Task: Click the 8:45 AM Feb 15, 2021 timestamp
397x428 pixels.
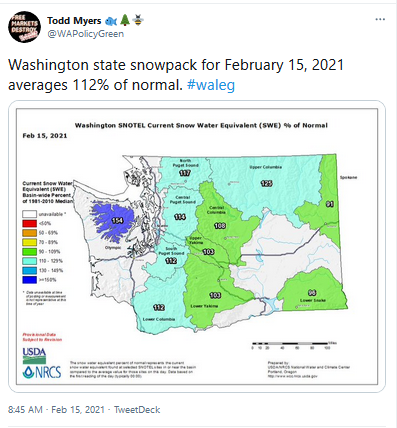Action: (x=56, y=410)
